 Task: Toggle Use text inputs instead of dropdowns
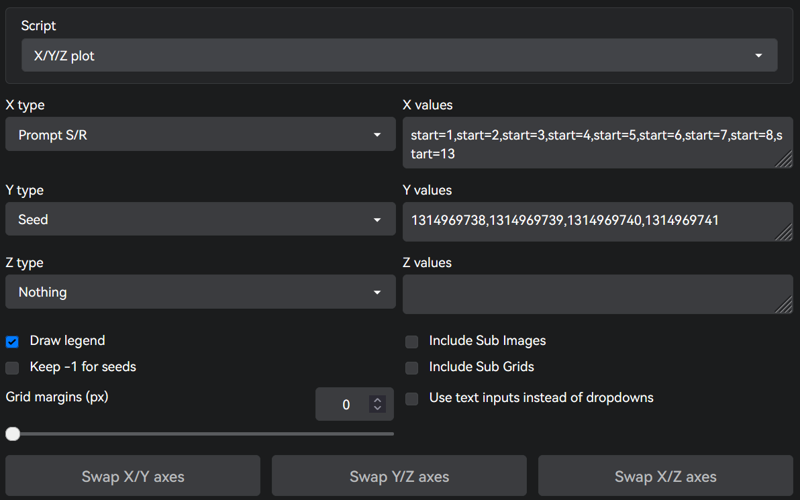point(412,399)
